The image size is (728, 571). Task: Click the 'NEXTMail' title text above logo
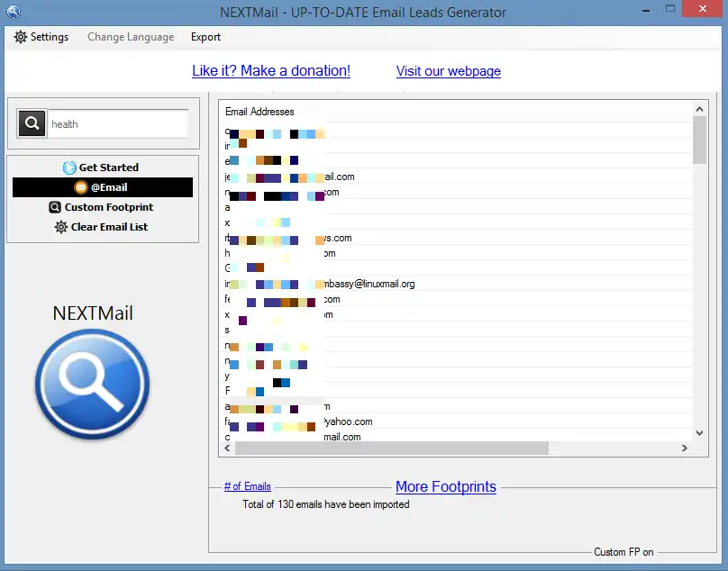tap(93, 313)
